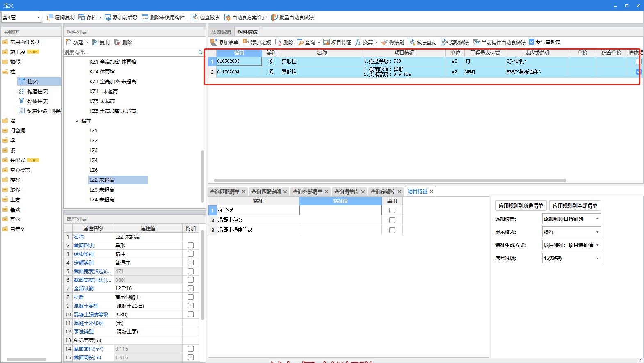Viewport: 644px width, 363px height.
Task: Toggle the 措施项 checkbox for row 010502003
Action: 638,62
